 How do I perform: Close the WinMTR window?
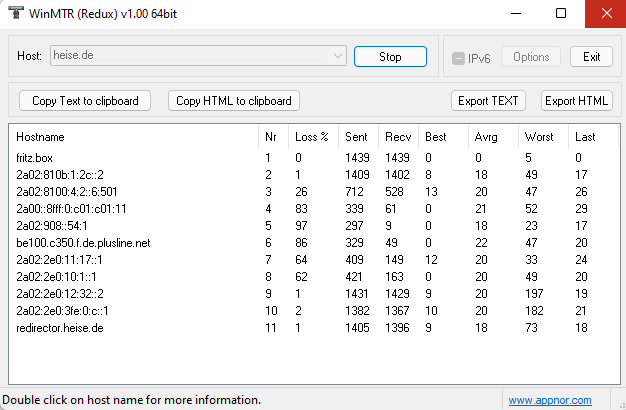point(605,13)
